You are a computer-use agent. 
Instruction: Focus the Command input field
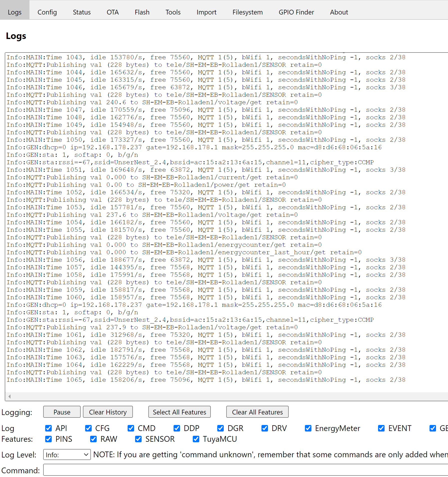(x=246, y=470)
